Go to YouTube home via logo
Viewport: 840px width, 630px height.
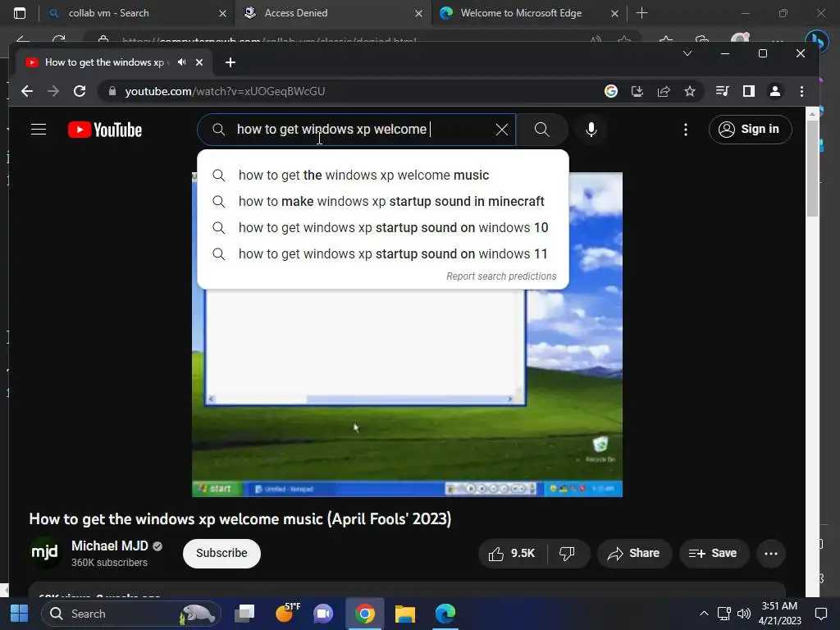click(105, 130)
